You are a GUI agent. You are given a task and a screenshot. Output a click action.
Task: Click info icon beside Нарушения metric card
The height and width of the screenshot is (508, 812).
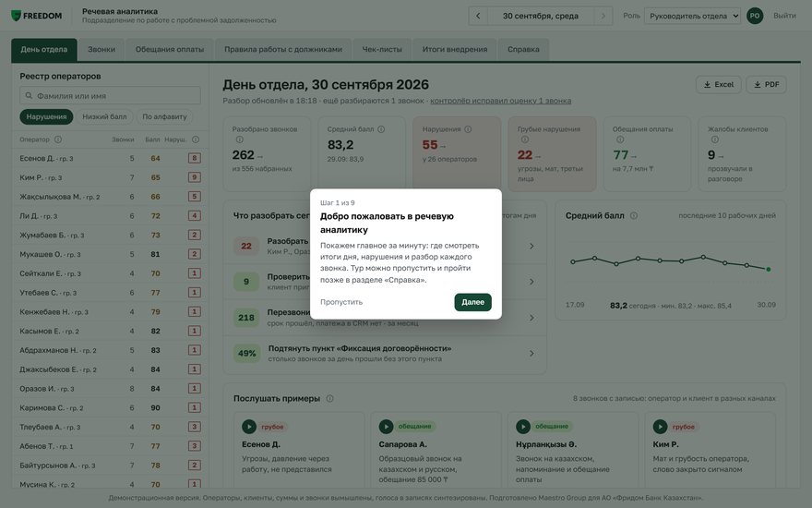tap(468, 129)
